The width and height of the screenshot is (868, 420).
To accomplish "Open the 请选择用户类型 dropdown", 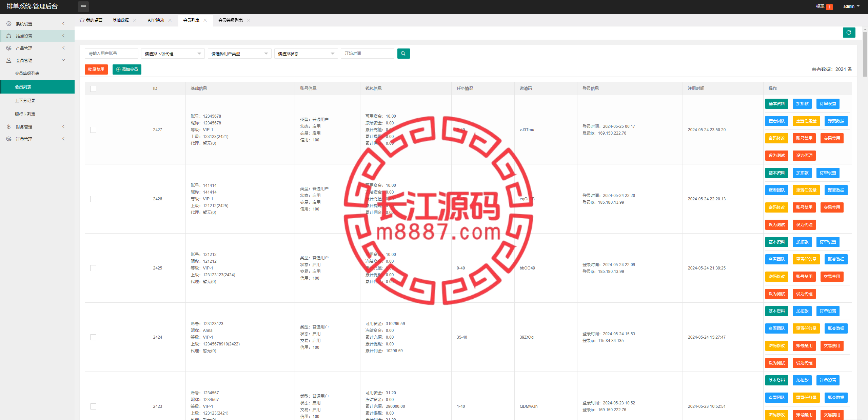I will pyautogui.click(x=239, y=54).
